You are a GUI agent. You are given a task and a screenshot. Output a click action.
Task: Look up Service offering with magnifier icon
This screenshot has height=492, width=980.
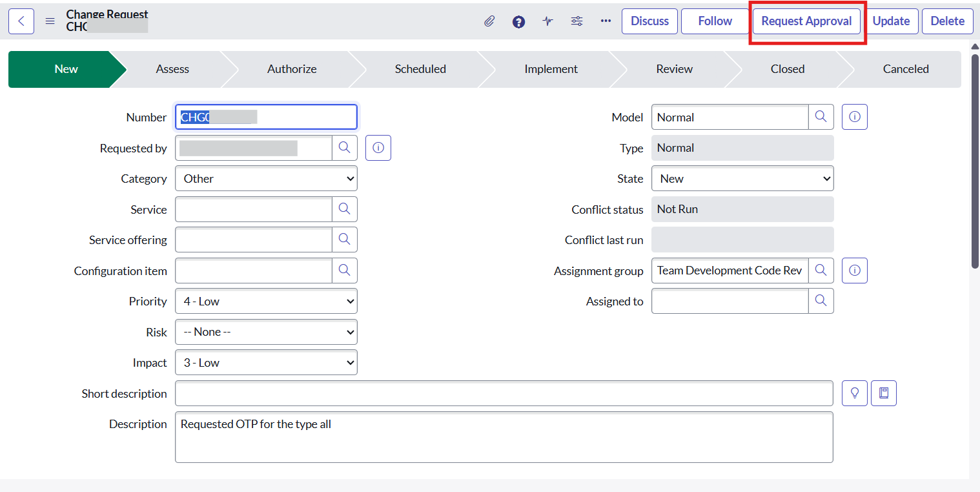(345, 240)
